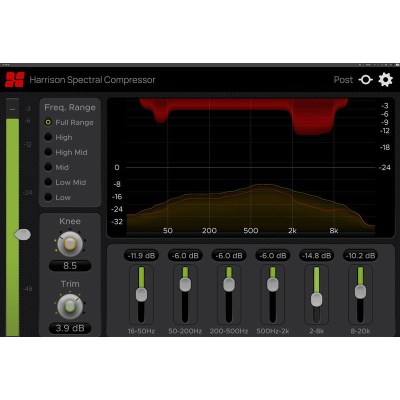Click the 2k frequency axis label
The image size is (400, 400).
(292, 231)
